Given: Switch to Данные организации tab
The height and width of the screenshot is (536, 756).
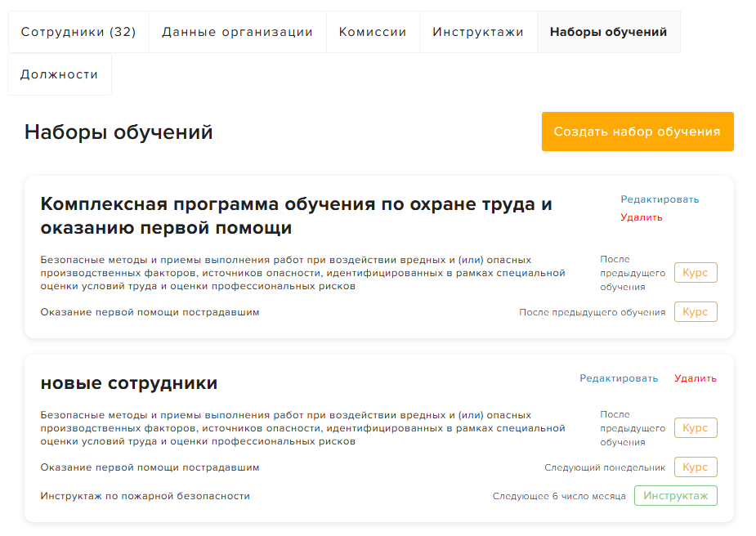Looking at the screenshot, I should click(x=238, y=32).
